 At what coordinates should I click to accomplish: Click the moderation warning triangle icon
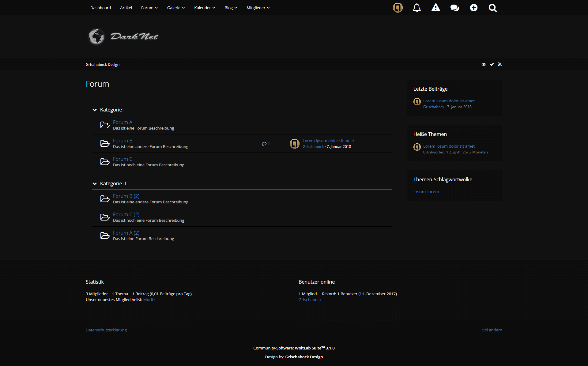coord(435,8)
